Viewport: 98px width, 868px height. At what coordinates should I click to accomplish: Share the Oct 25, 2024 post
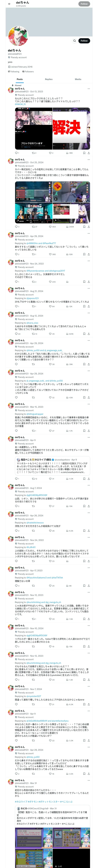[x=89, y=227]
